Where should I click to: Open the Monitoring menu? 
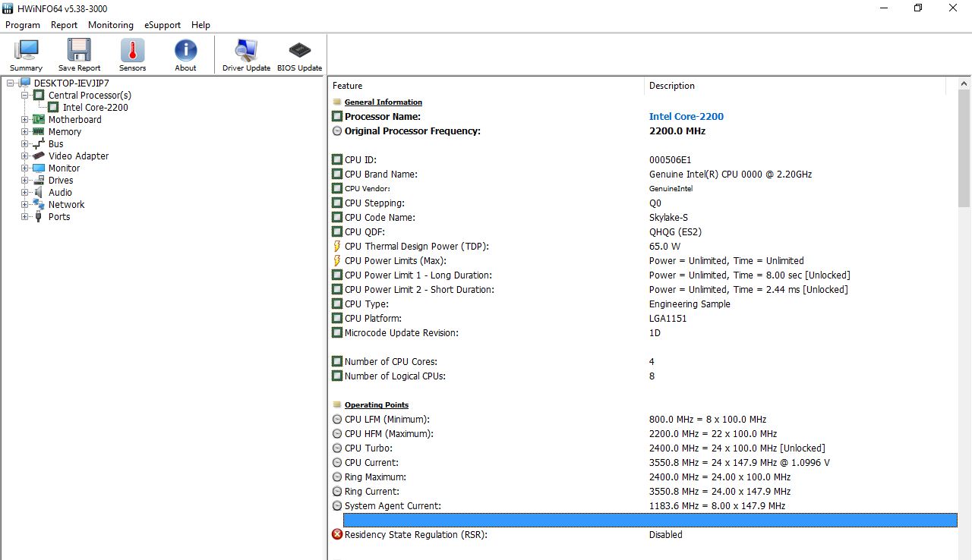click(111, 25)
